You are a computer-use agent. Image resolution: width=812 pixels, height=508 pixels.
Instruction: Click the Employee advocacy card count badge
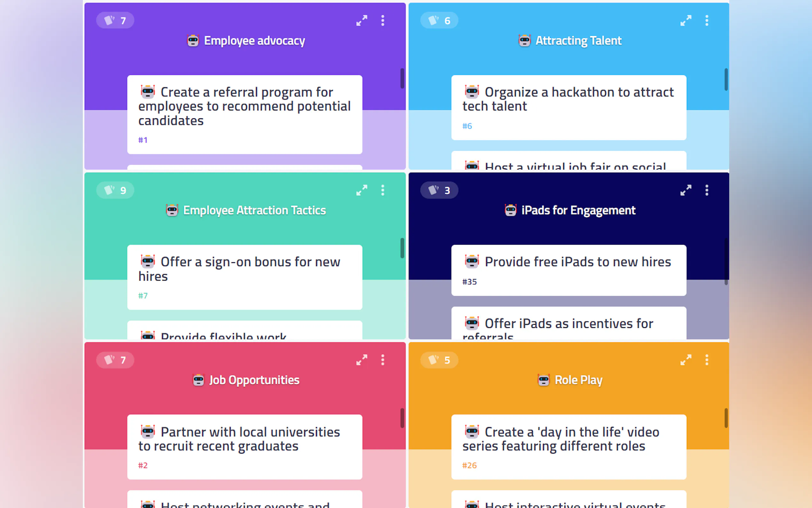[115, 20]
